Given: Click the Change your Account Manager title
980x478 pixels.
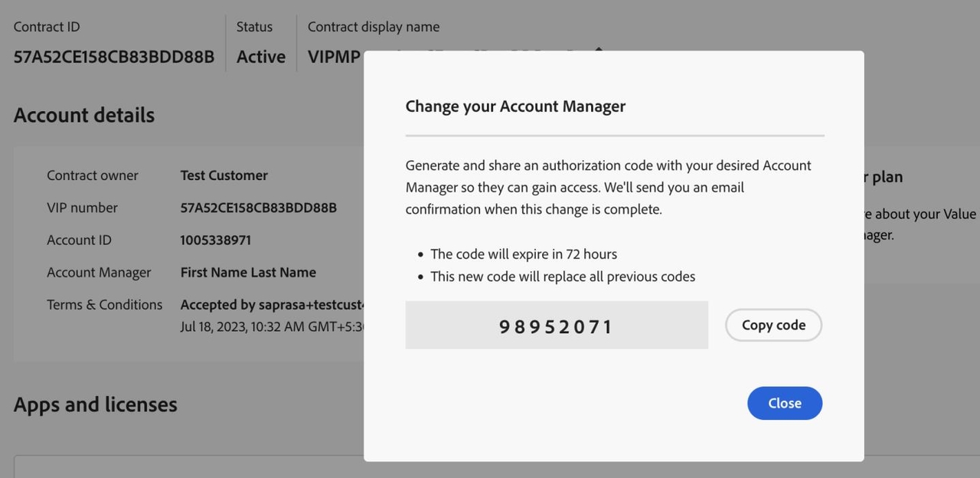Looking at the screenshot, I should tap(515, 106).
